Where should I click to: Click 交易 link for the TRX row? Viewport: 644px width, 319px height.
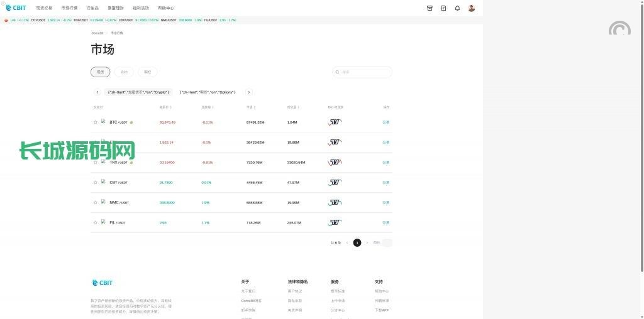(x=386, y=163)
